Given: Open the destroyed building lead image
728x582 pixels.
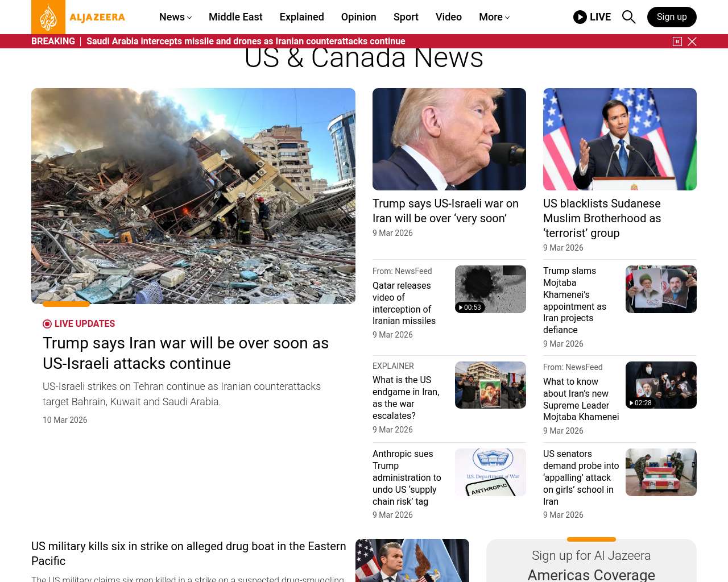Looking at the screenshot, I should pos(193,196).
